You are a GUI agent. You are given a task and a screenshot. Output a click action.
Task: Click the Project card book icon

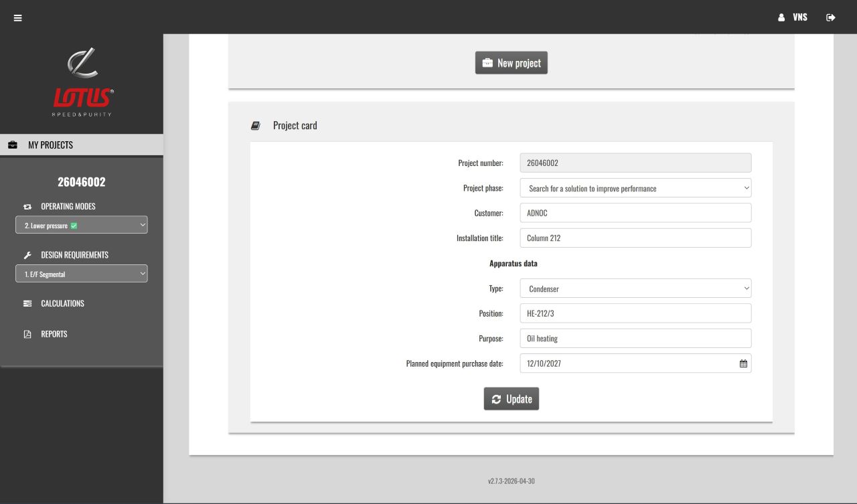coord(255,125)
